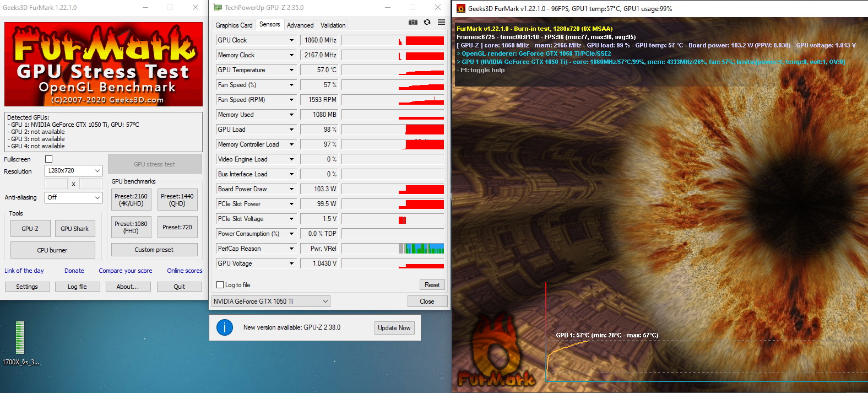Click the PerfCap Reason colored graph
Screen dimensions: 868x393
[393, 249]
